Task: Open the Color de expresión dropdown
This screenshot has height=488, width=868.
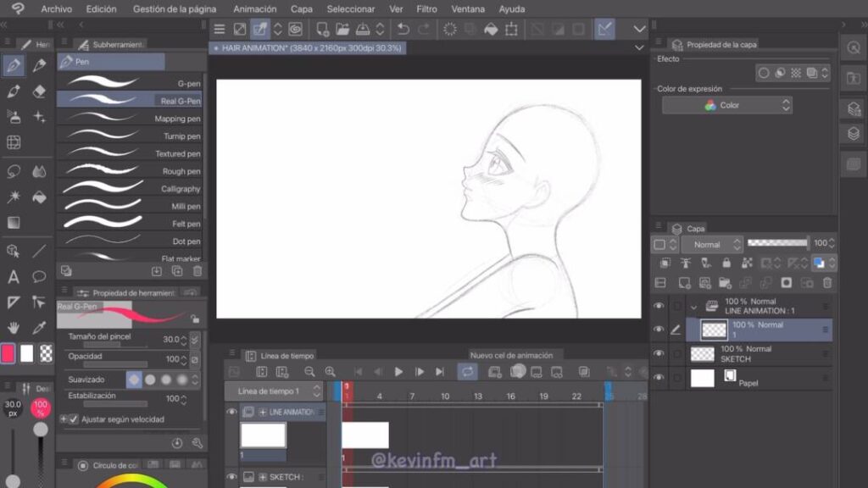Action: [726, 105]
